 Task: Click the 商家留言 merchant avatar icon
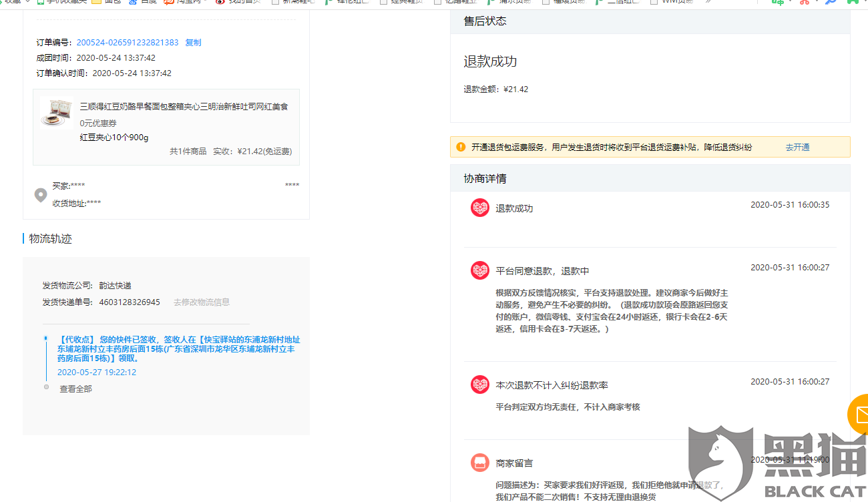coord(480,462)
